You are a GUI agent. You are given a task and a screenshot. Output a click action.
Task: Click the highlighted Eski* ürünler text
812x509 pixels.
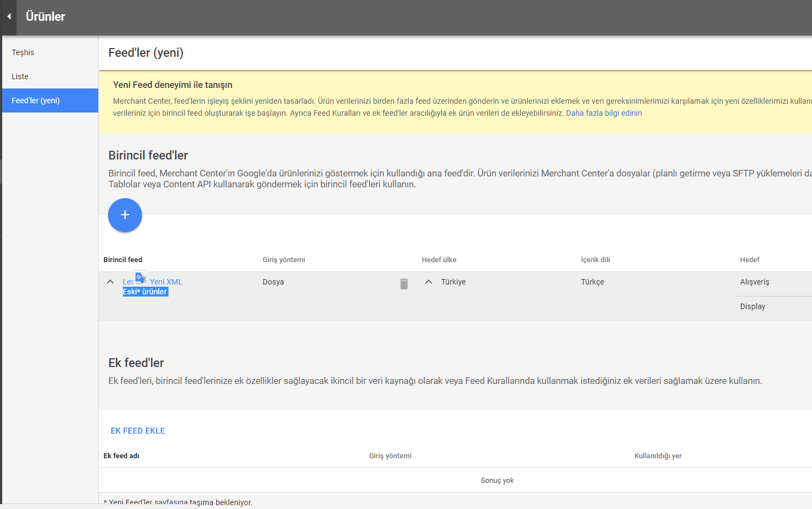point(145,292)
